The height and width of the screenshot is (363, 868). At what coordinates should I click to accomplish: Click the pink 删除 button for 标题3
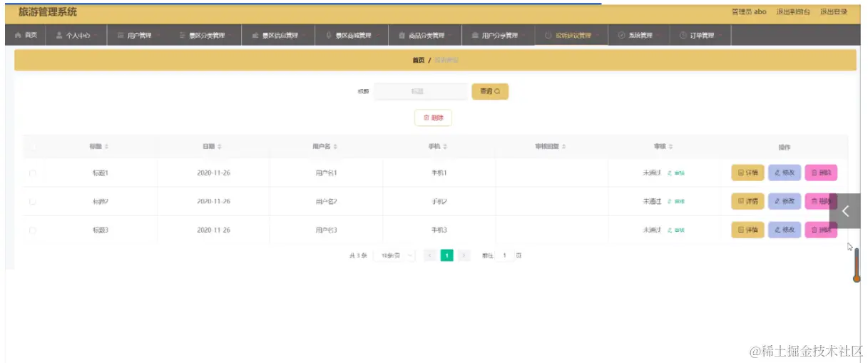821,230
